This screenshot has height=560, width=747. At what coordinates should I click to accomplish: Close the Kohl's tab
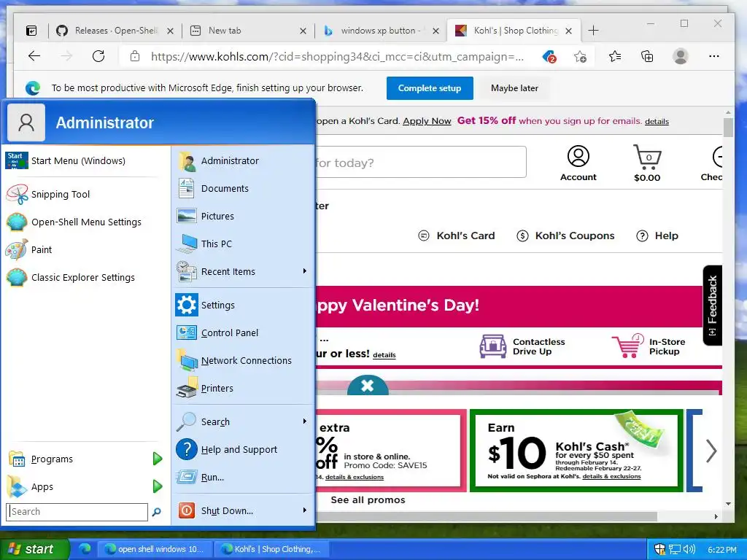tap(568, 31)
